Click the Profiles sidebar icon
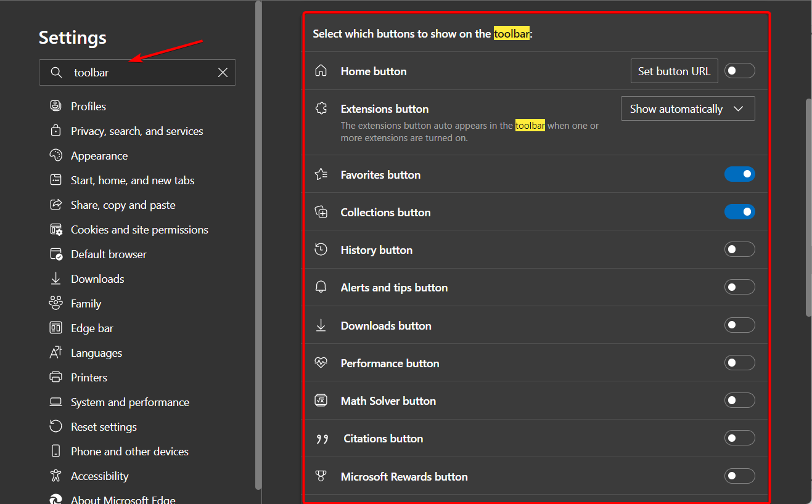Screen dimensions: 812x504 56,106
